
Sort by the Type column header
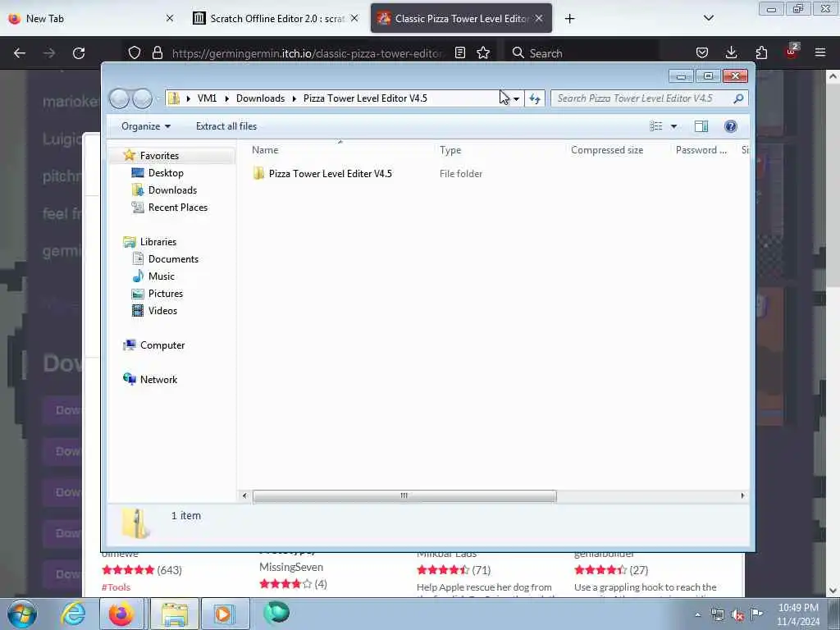pos(500,150)
